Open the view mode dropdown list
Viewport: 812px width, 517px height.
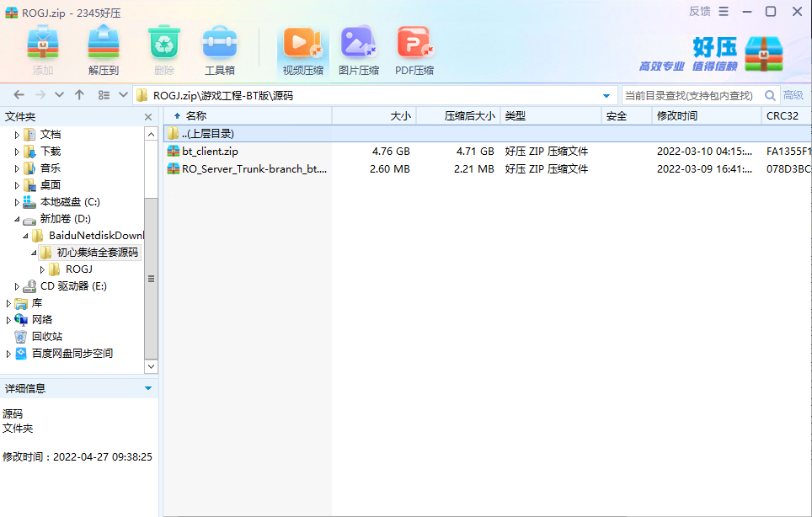tap(124, 95)
